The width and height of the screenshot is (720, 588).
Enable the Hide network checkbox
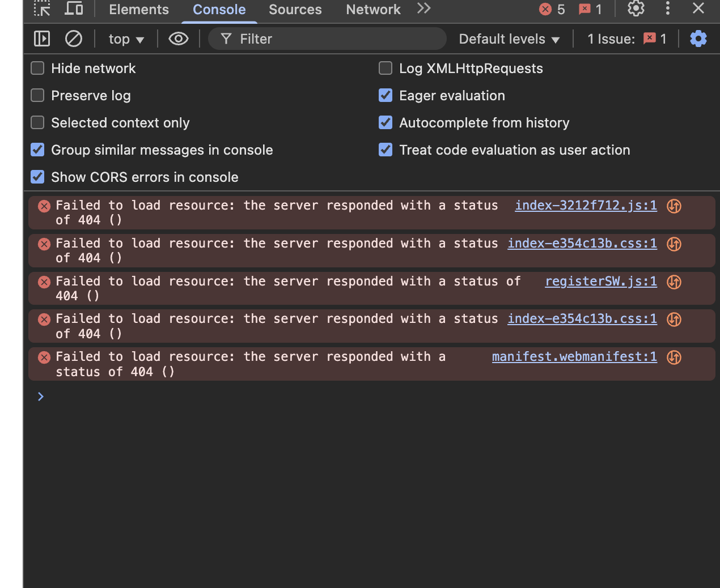tap(37, 68)
